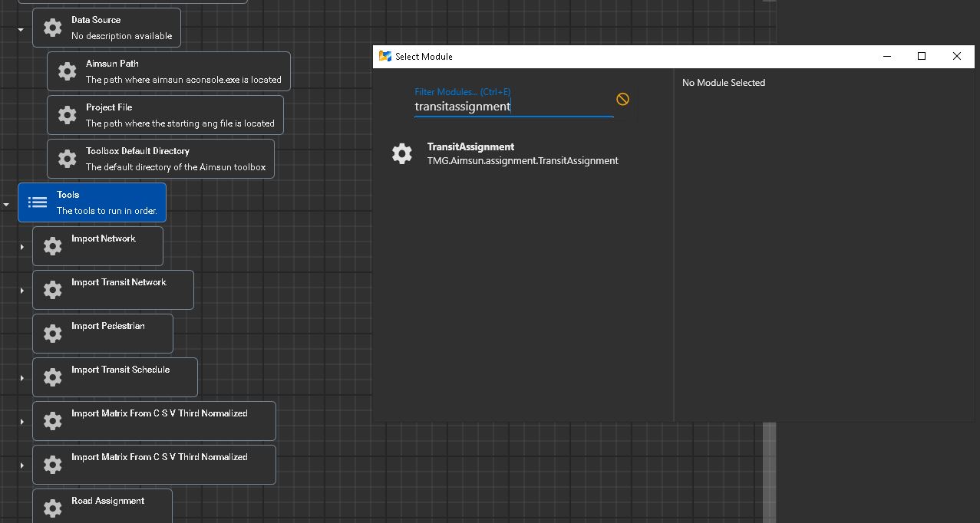Expand the first Import Matrix From CSV branch
Viewport: 980px width, 523px height.
pos(21,421)
